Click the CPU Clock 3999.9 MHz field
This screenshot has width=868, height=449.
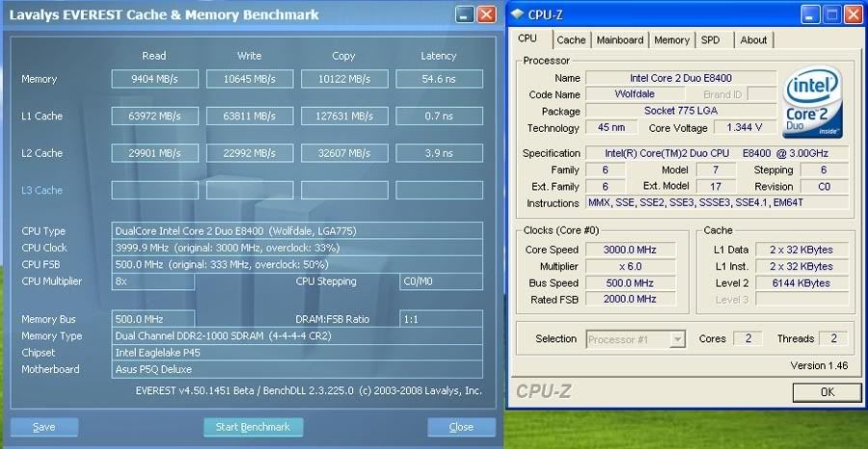(297, 248)
